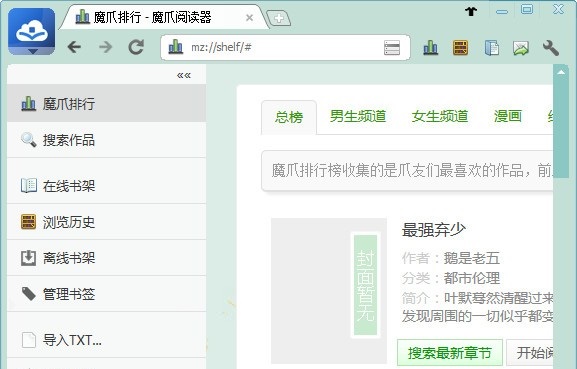Open the cloud reader logo menu
577x369 pixels.
(x=32, y=31)
